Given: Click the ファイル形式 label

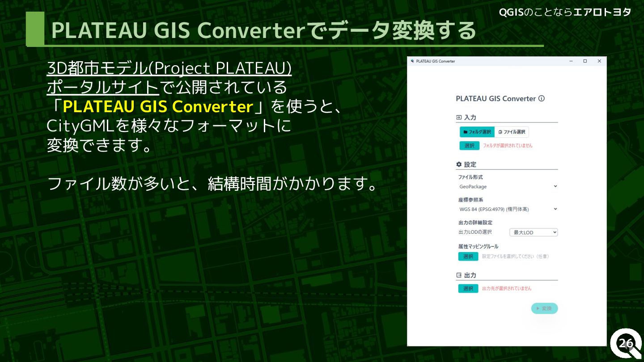Looking at the screenshot, I should [470, 177].
